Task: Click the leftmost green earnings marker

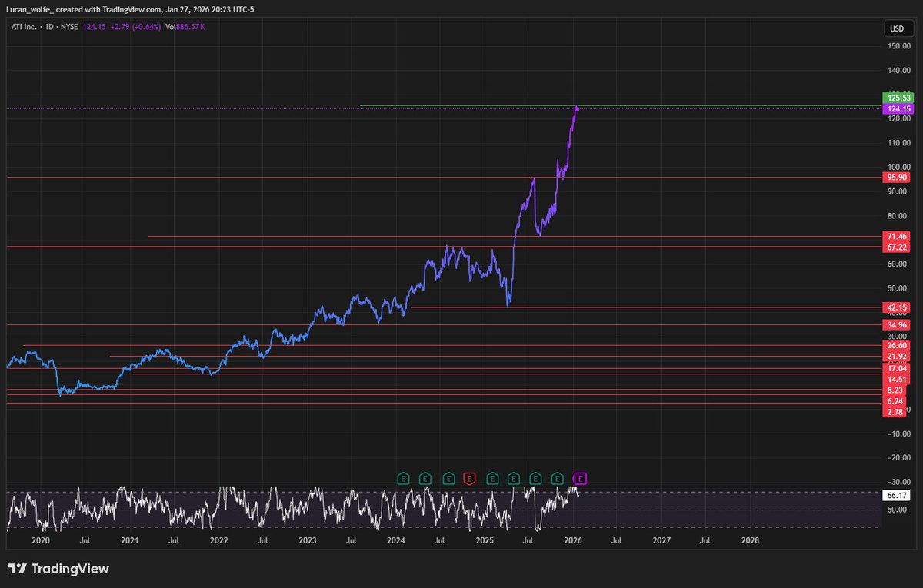Action: [402, 479]
